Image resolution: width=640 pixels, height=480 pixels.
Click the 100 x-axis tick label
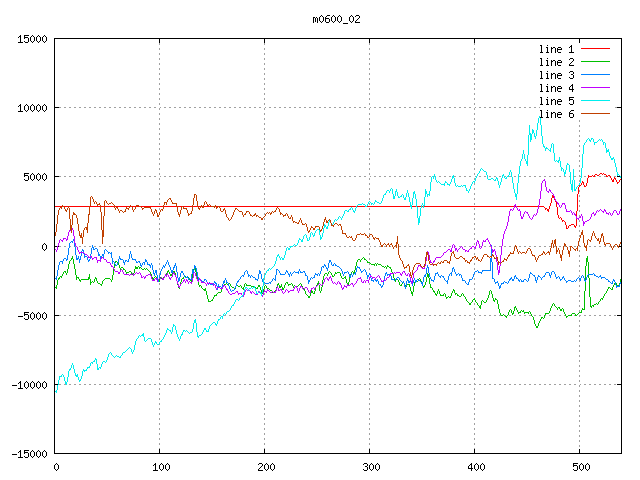pyautogui.click(x=160, y=467)
